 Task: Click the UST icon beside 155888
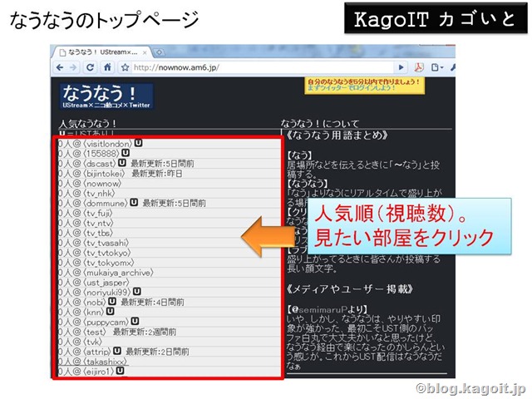click(x=126, y=153)
